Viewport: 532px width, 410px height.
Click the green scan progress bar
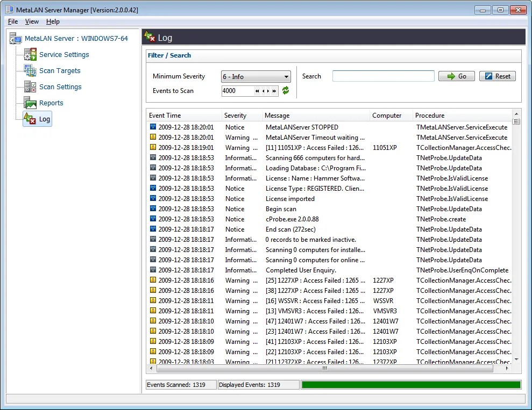(x=411, y=385)
